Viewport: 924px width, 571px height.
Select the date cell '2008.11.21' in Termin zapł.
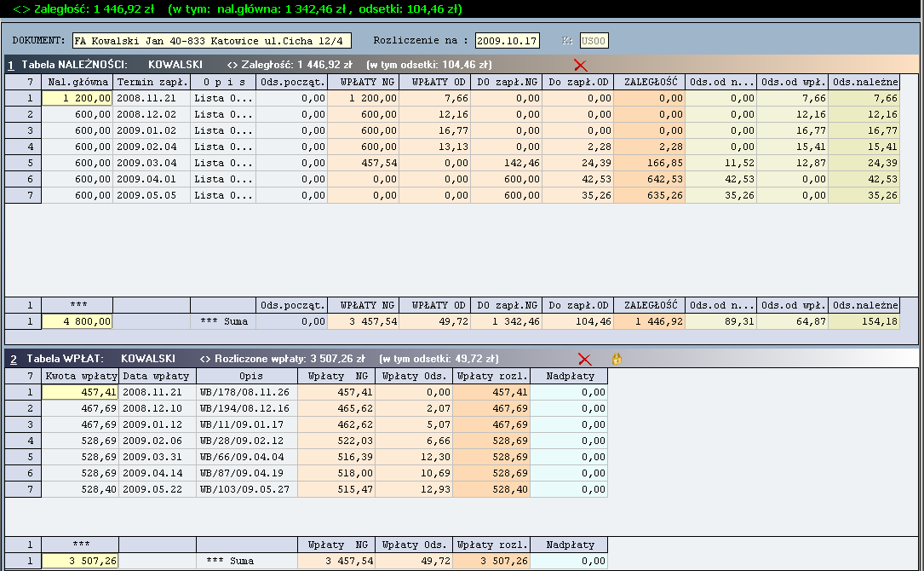152,98
